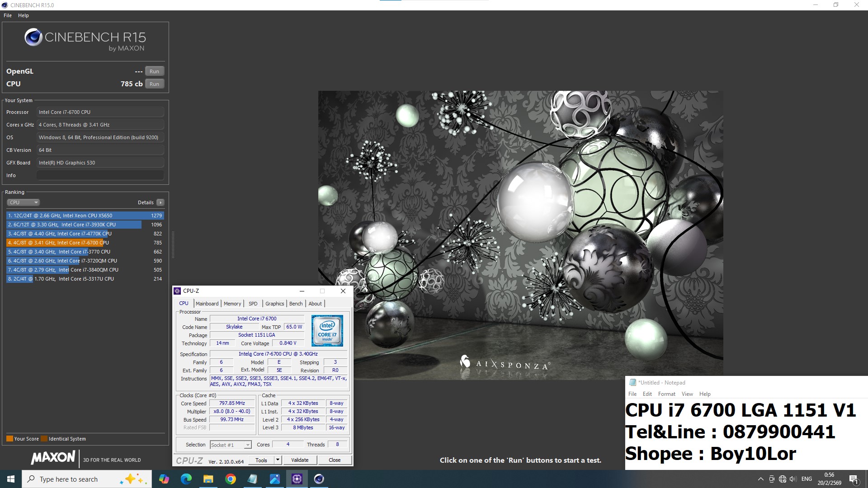868x488 pixels.
Task: Open Google Chrome from taskbar
Action: point(230,479)
